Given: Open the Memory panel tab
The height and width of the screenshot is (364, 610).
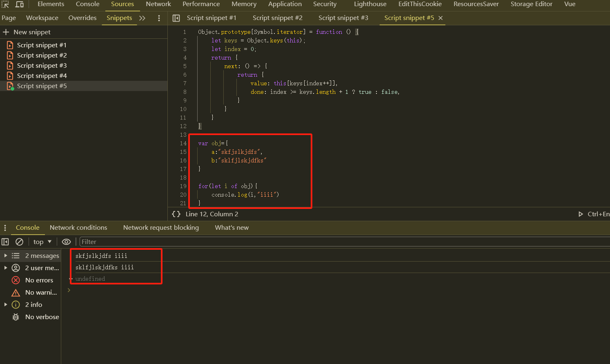Looking at the screenshot, I should click(244, 4).
